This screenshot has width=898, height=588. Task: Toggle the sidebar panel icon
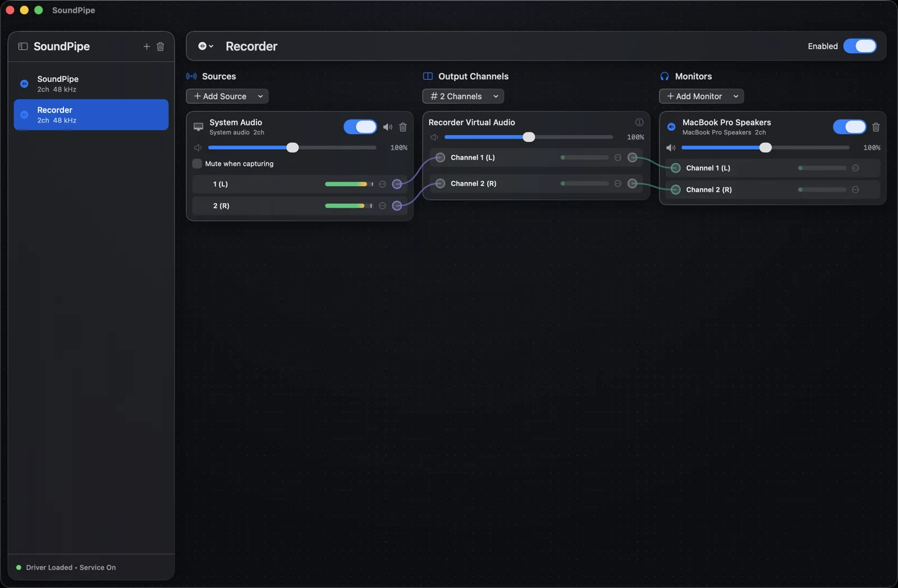tap(23, 47)
